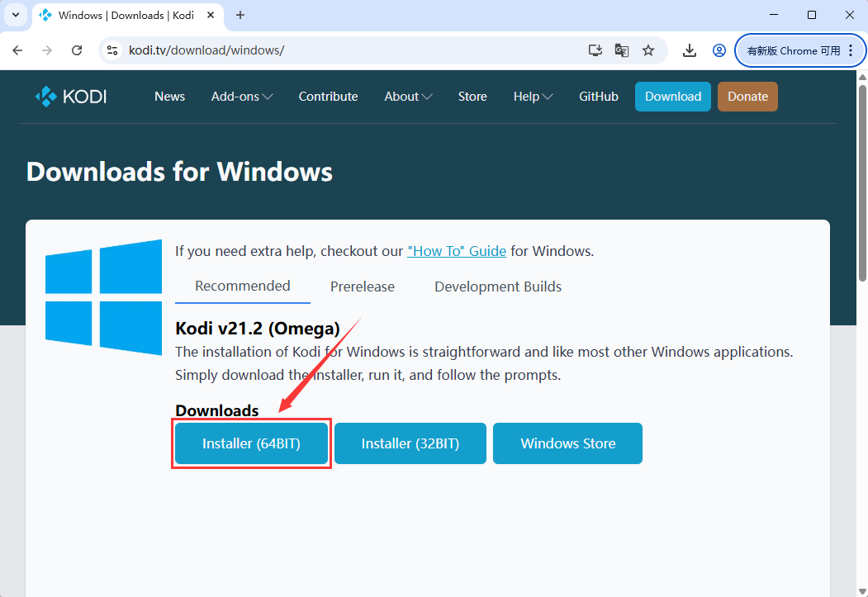Click the blue Download header button

coord(672,97)
